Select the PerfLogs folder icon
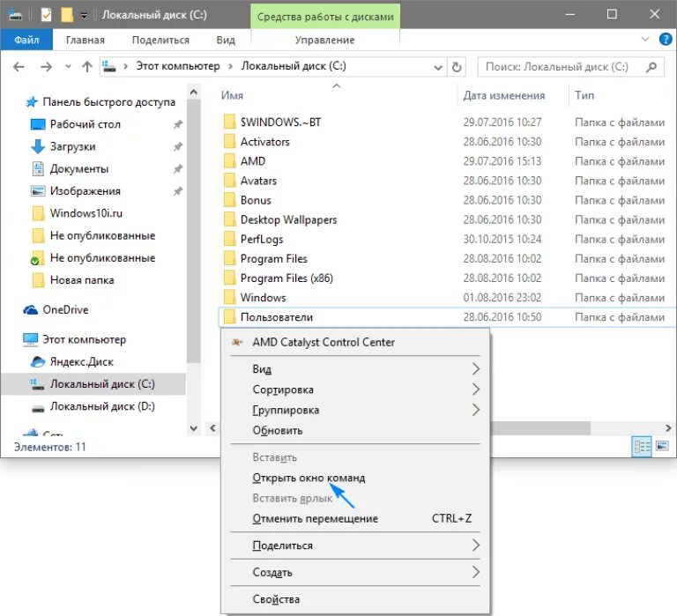Screen dimensions: 677x616 230,239
